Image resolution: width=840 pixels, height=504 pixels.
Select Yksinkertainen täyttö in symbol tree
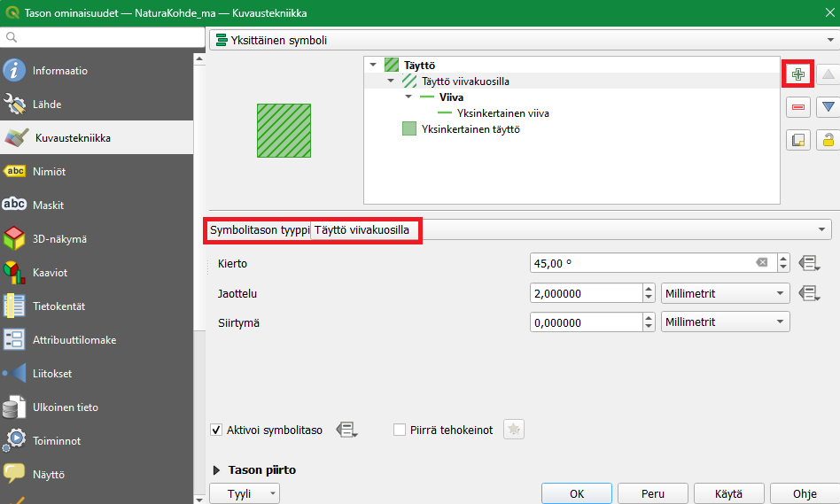coord(470,129)
